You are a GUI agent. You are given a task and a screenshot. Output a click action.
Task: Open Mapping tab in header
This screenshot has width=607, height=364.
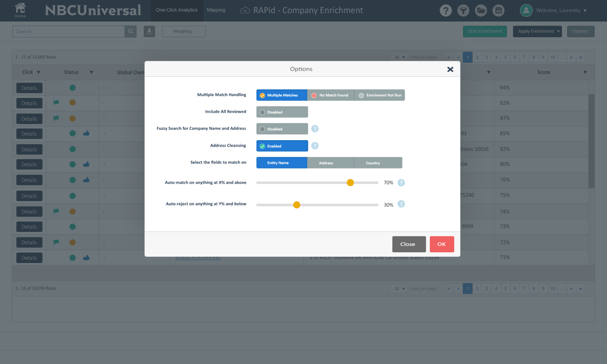tap(216, 10)
